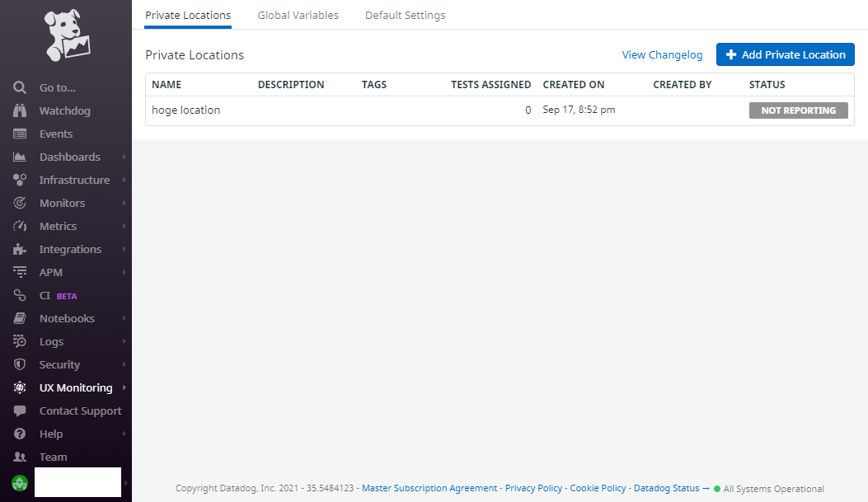Click the UX Monitoring globe icon
Screen dimensions: 868x502
20,387
